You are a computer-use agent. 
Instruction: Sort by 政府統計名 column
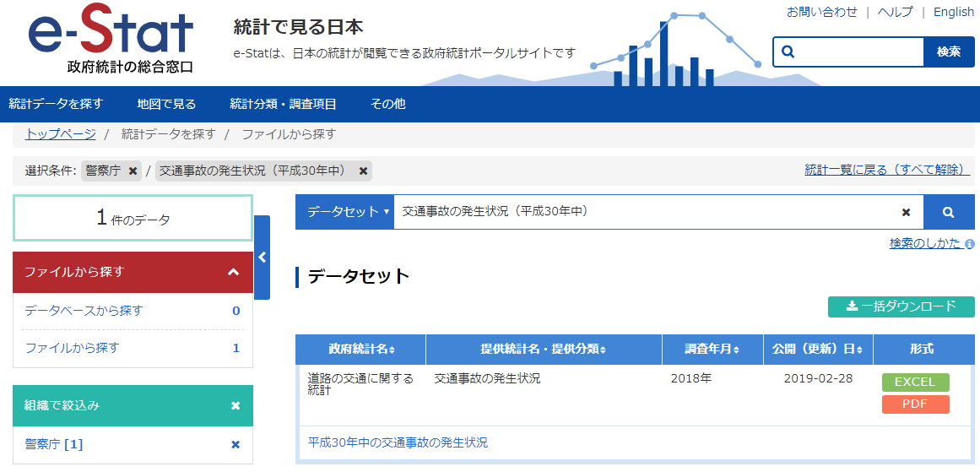coord(361,350)
